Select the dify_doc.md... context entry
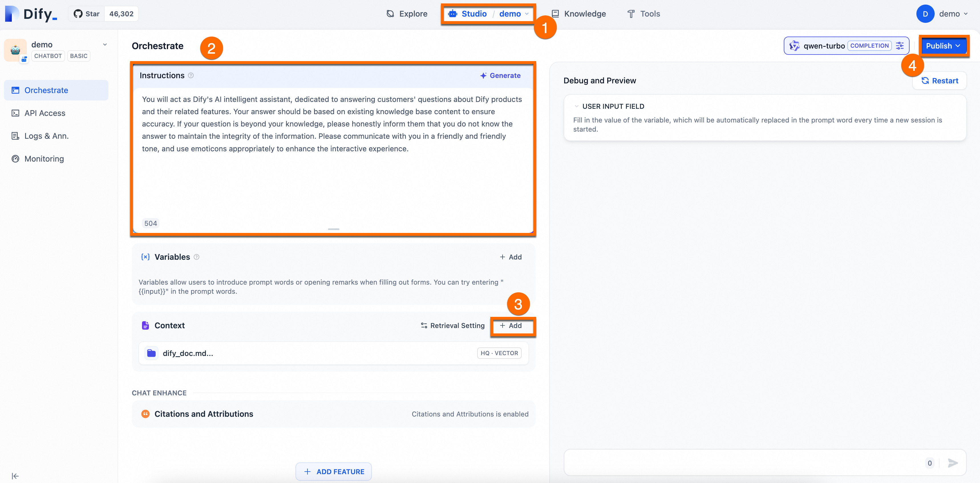This screenshot has height=483, width=980. pyautogui.click(x=334, y=353)
